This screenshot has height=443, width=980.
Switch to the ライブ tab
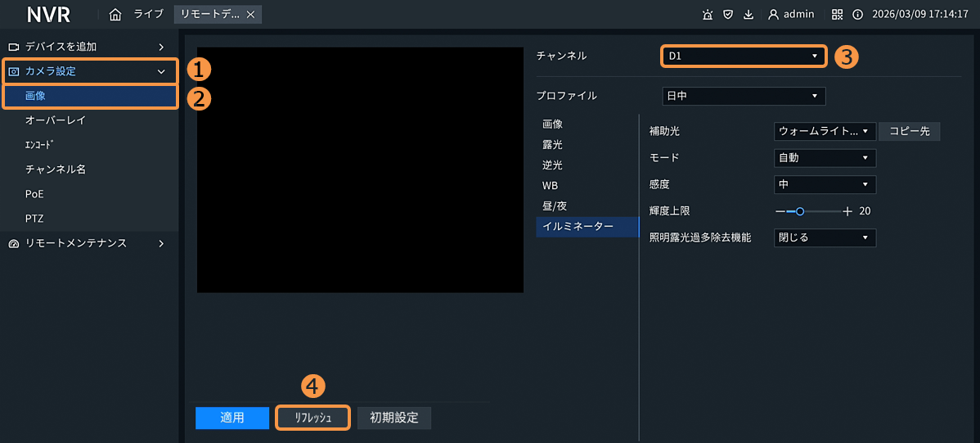(149, 14)
